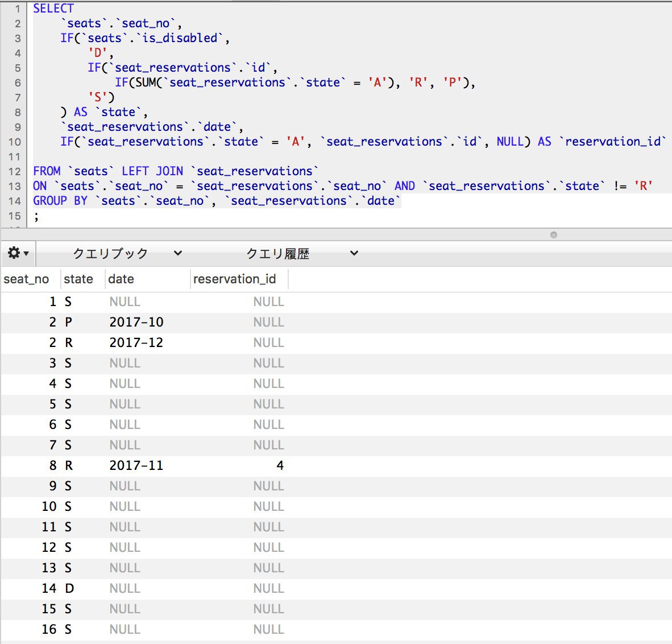This screenshot has height=644, width=672.
Task: Select the 2017-11 date cell
Action: (136, 465)
